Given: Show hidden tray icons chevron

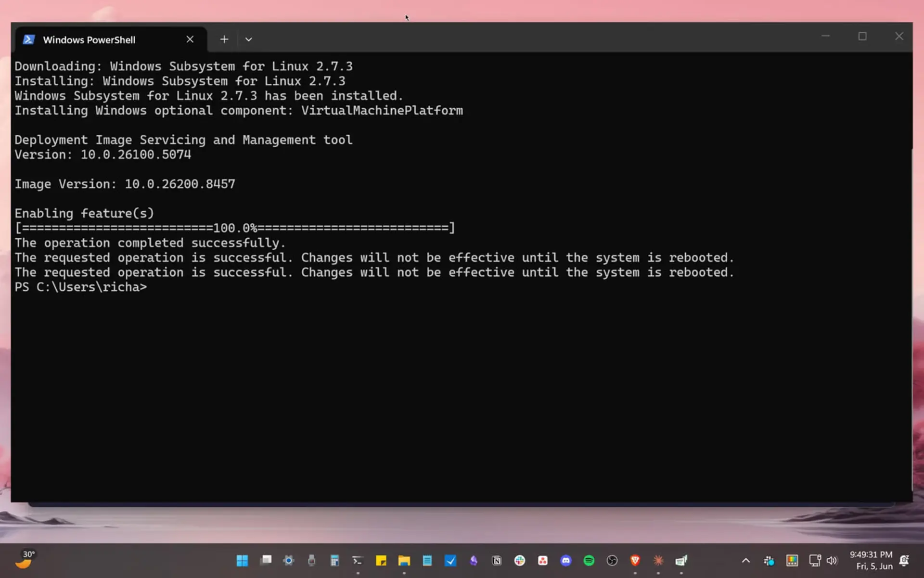Looking at the screenshot, I should point(746,561).
